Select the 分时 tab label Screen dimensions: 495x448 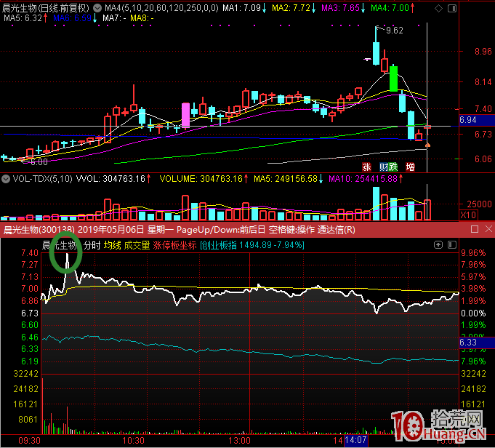coord(92,245)
